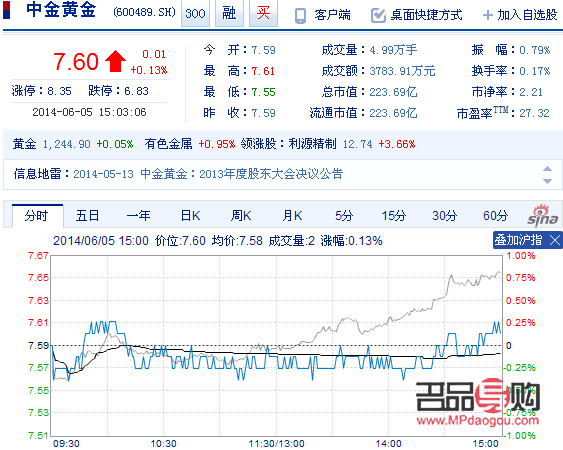Click the 10:30 time axis label
This screenshot has height=450, width=563.
[163, 444]
